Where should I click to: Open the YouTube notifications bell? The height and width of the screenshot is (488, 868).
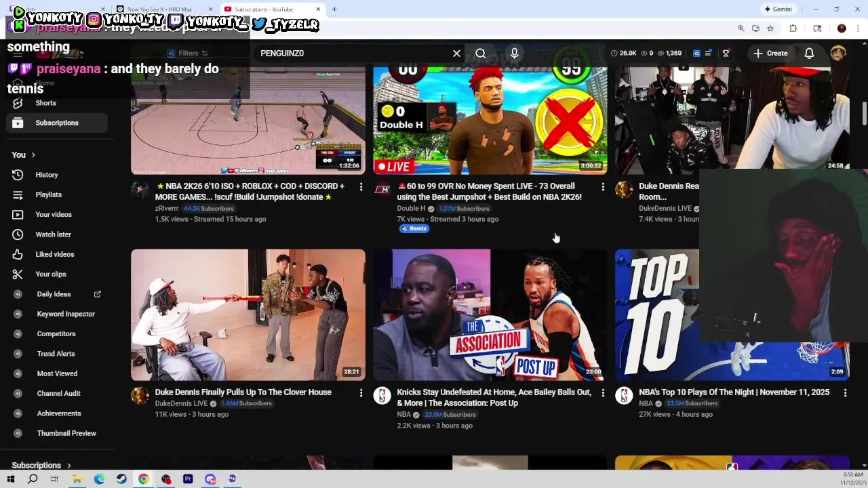point(809,53)
